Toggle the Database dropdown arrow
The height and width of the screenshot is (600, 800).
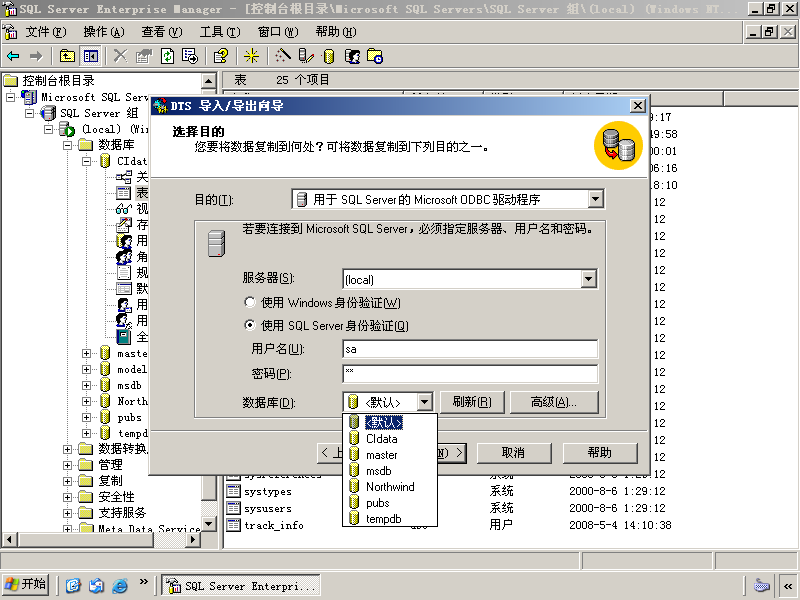[424, 402]
